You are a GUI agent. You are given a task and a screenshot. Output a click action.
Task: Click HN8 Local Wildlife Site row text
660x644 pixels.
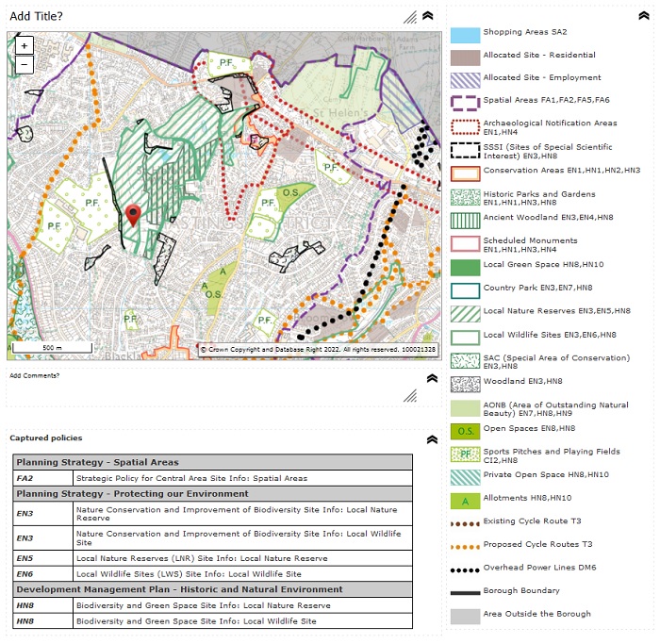[196, 621]
